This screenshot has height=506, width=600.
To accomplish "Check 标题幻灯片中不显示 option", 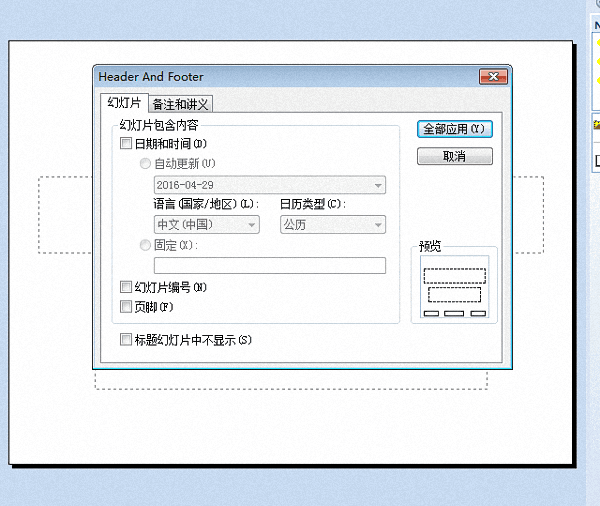I will coord(126,340).
